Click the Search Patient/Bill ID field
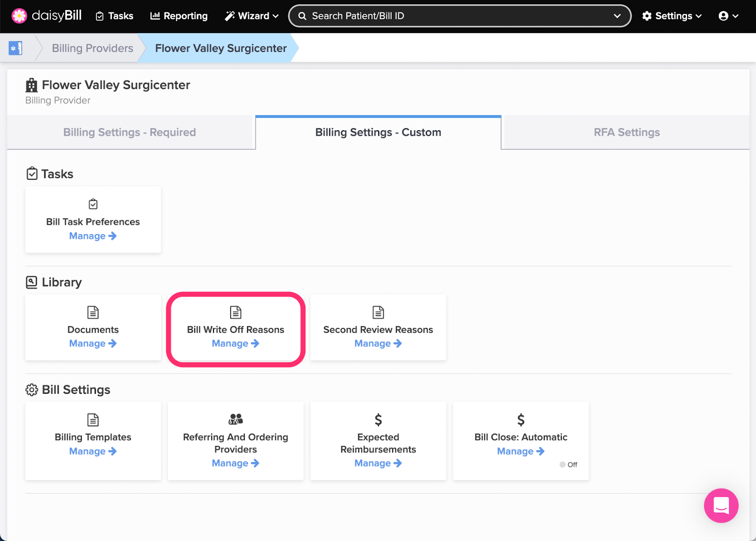 click(x=460, y=16)
